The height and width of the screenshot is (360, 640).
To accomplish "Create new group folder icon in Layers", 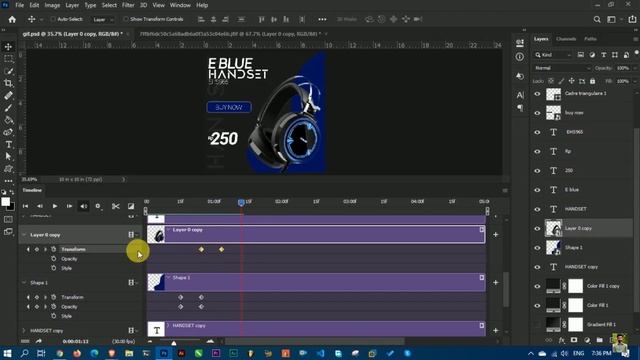I will [599, 340].
